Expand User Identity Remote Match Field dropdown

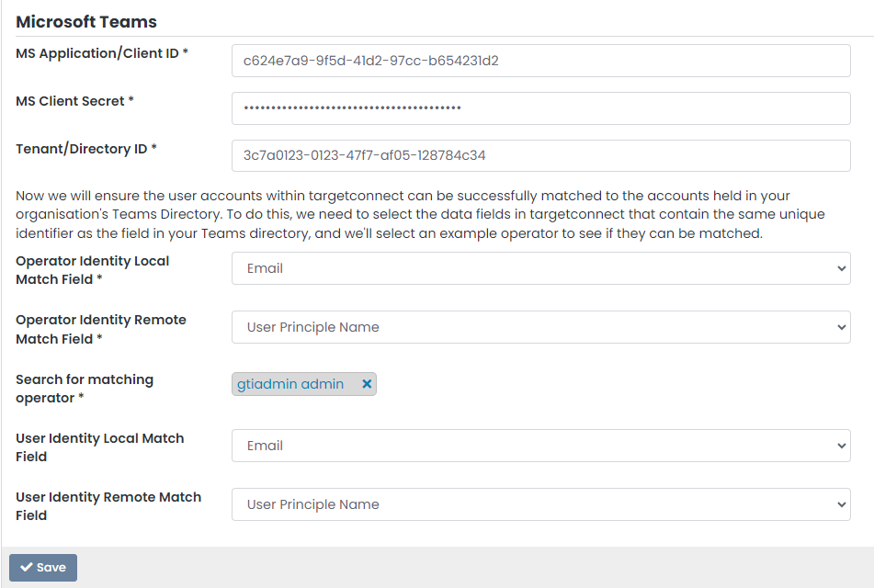540,504
